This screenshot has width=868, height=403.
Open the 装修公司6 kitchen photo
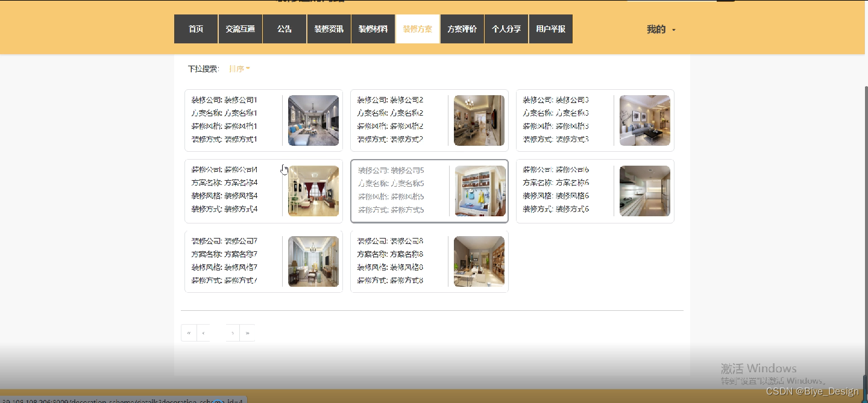click(x=645, y=191)
